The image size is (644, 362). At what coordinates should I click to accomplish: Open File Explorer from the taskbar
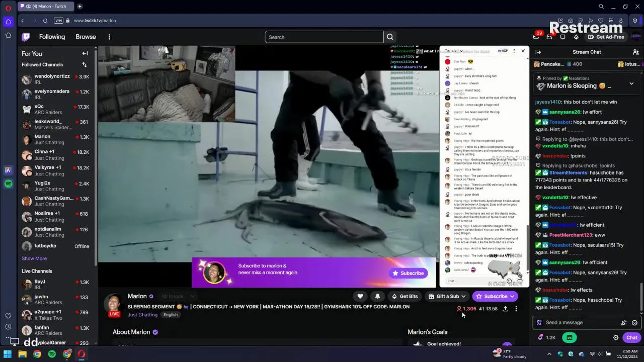coord(22,354)
